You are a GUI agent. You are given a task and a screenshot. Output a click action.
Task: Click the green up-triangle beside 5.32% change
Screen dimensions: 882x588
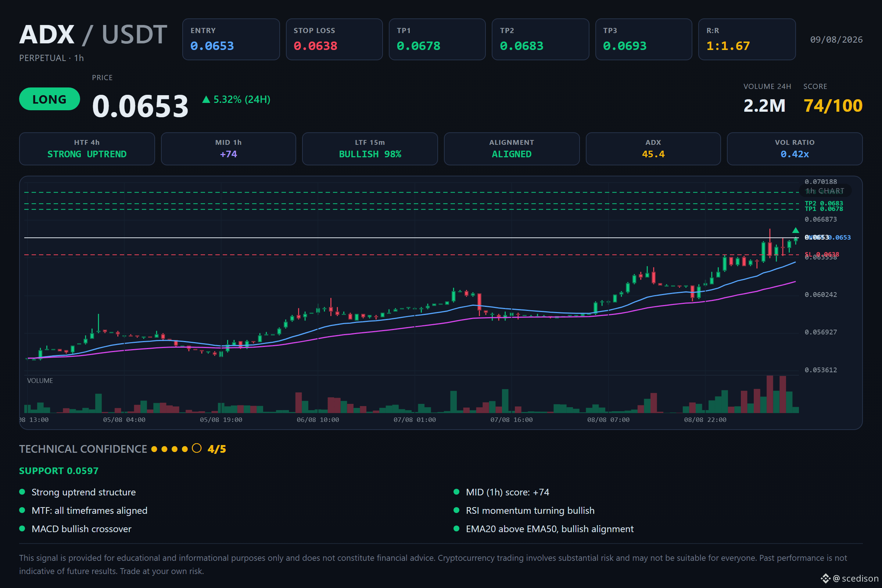tap(206, 99)
